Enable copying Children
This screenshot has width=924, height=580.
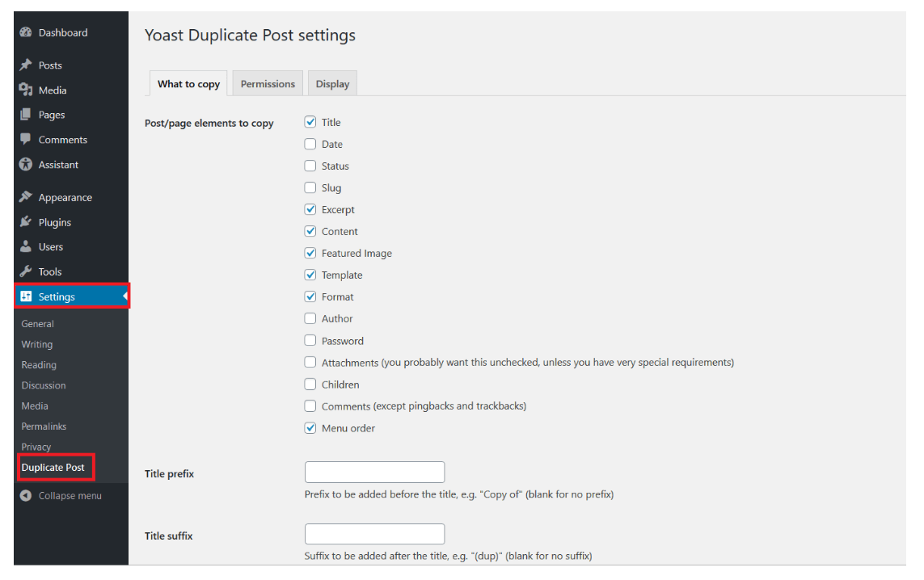tap(310, 384)
